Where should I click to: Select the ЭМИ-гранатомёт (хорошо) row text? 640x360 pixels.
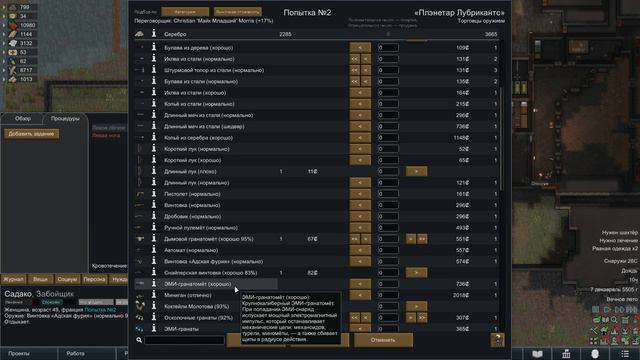click(198, 284)
